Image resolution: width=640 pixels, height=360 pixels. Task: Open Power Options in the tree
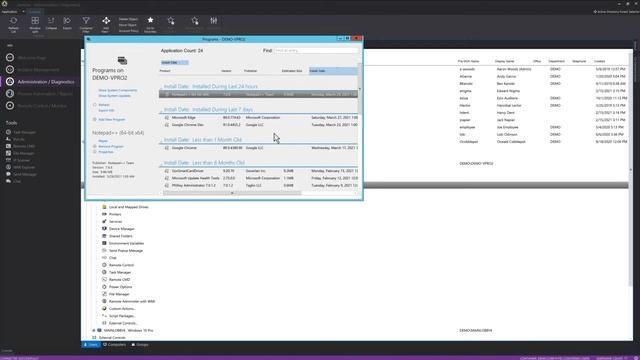pos(117,287)
